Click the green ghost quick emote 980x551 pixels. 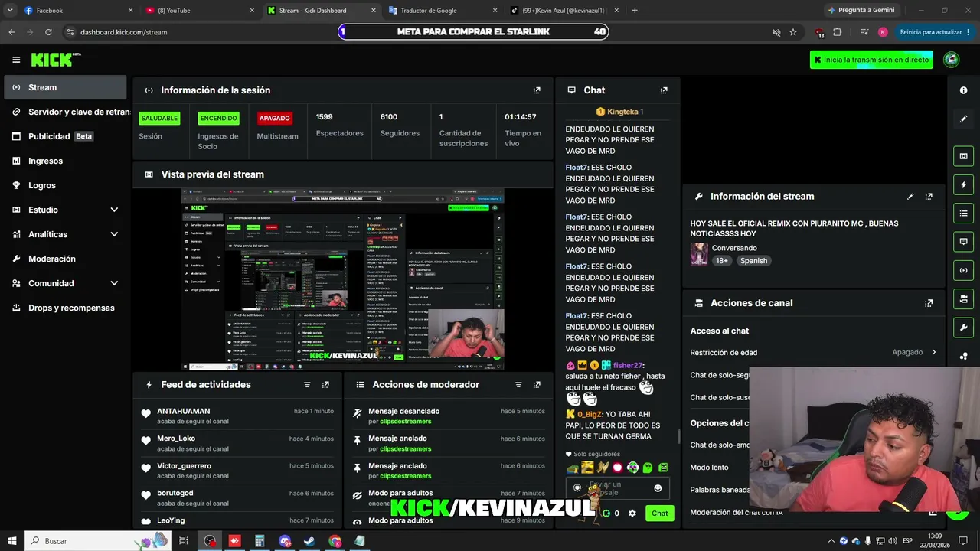click(648, 468)
